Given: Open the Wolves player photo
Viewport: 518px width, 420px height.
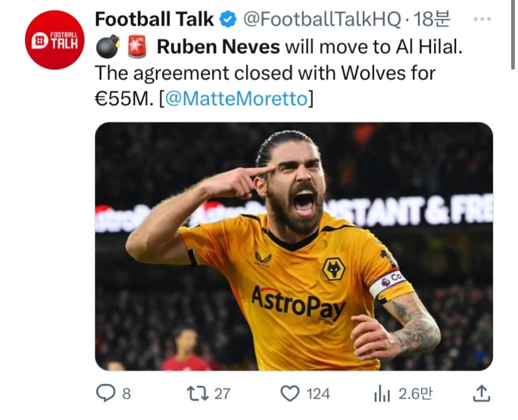Looking at the screenshot, I should [x=293, y=246].
